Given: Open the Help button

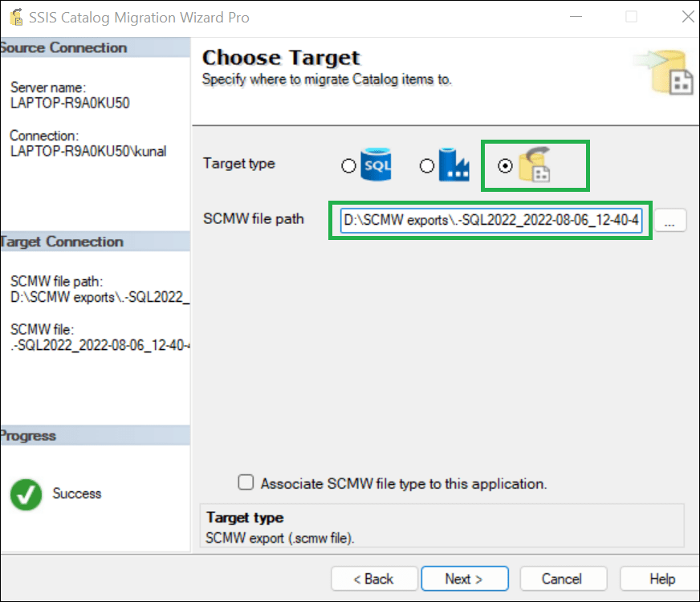Looking at the screenshot, I should tap(661, 579).
